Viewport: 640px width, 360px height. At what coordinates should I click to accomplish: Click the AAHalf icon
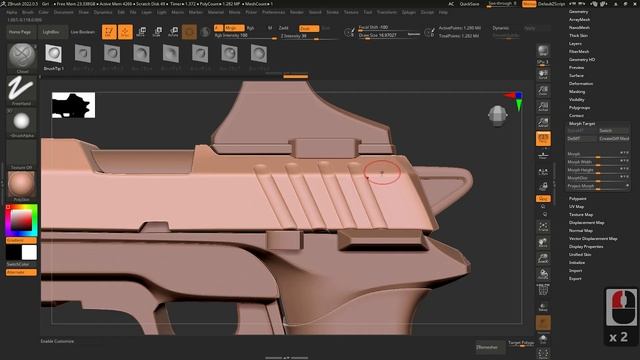click(543, 122)
